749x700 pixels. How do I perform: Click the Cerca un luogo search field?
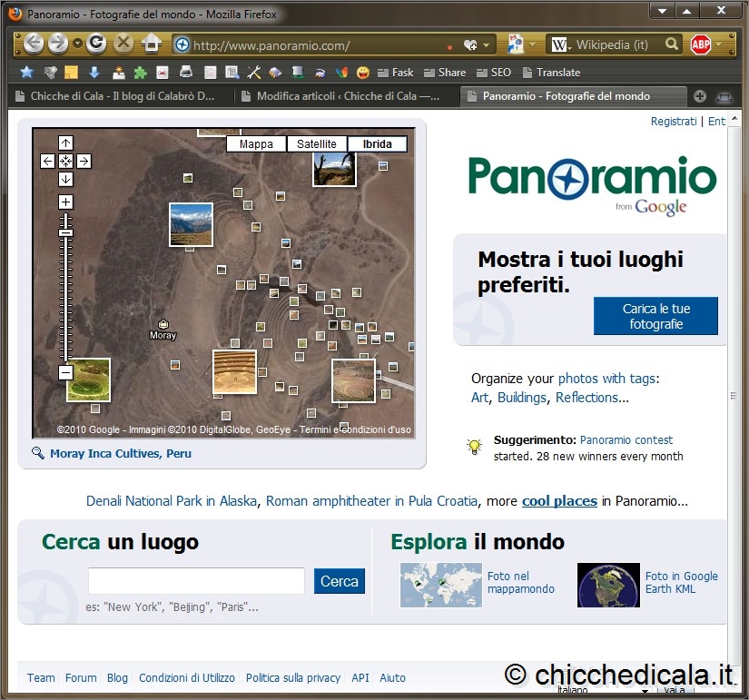coord(196,581)
